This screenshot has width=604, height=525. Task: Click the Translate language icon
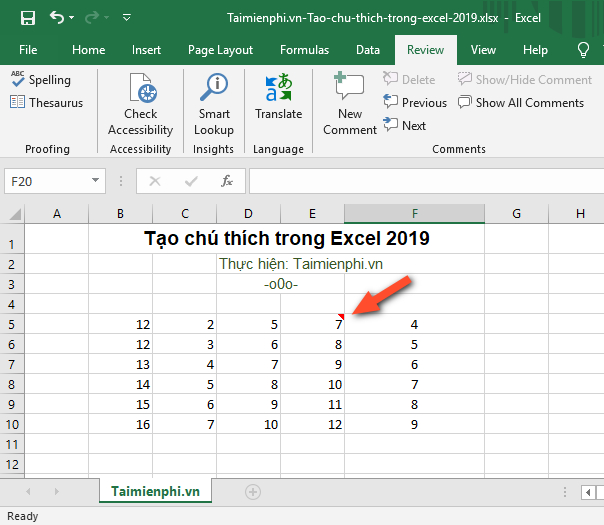point(279,87)
